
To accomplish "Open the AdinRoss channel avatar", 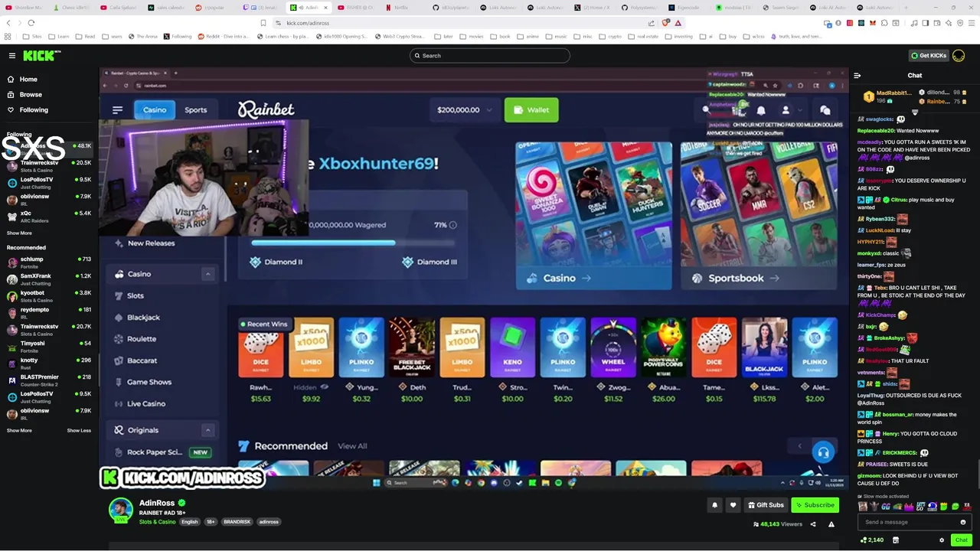I will (x=120, y=510).
